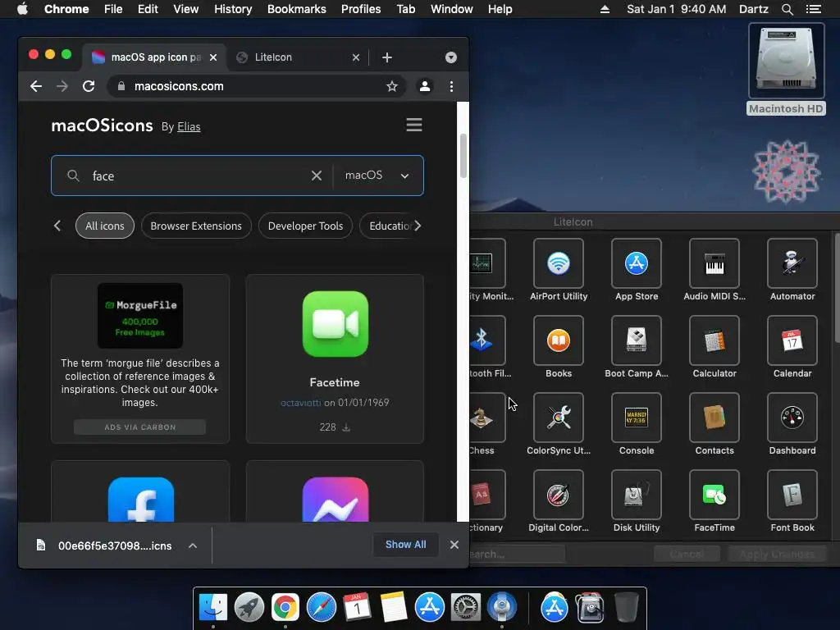Screen dimensions: 840x630
Task: Open the Facebook icon card on macosicons
Action: [x=140, y=491]
